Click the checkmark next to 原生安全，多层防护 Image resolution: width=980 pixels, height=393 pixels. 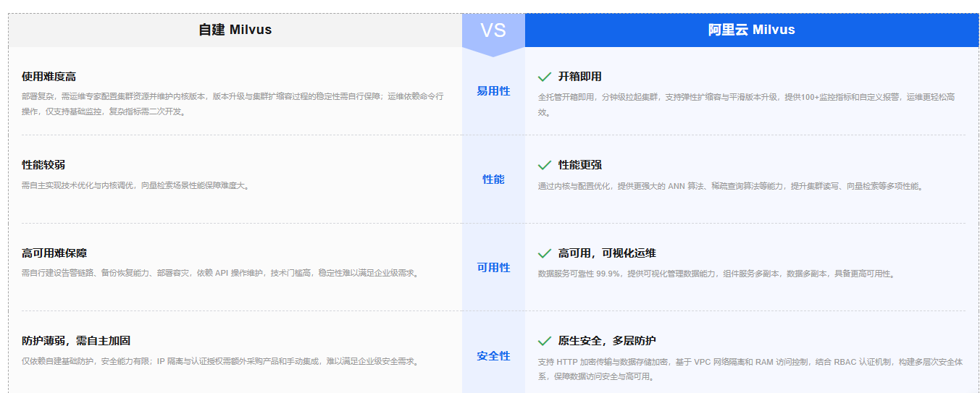(545, 341)
